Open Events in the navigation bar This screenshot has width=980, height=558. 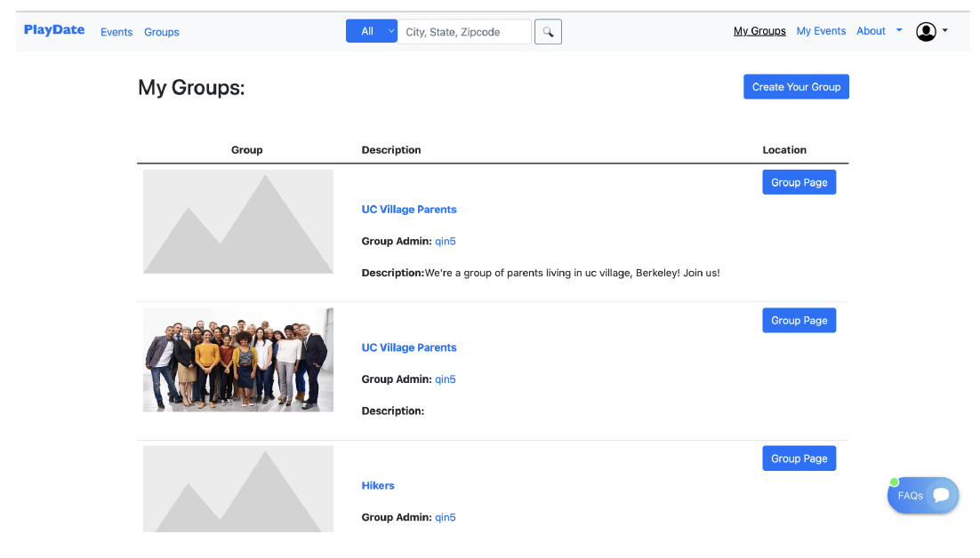pos(116,32)
